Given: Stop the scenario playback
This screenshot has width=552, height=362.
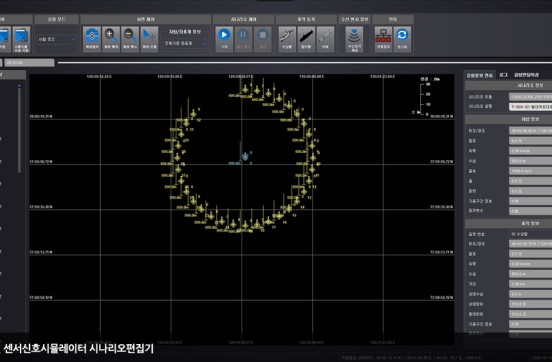Looking at the screenshot, I should [263, 39].
